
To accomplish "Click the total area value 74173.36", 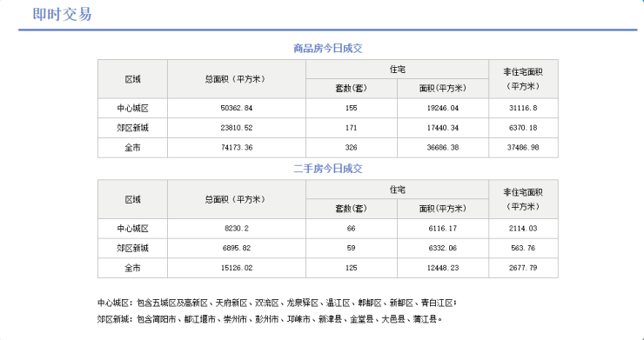I will pos(237,148).
